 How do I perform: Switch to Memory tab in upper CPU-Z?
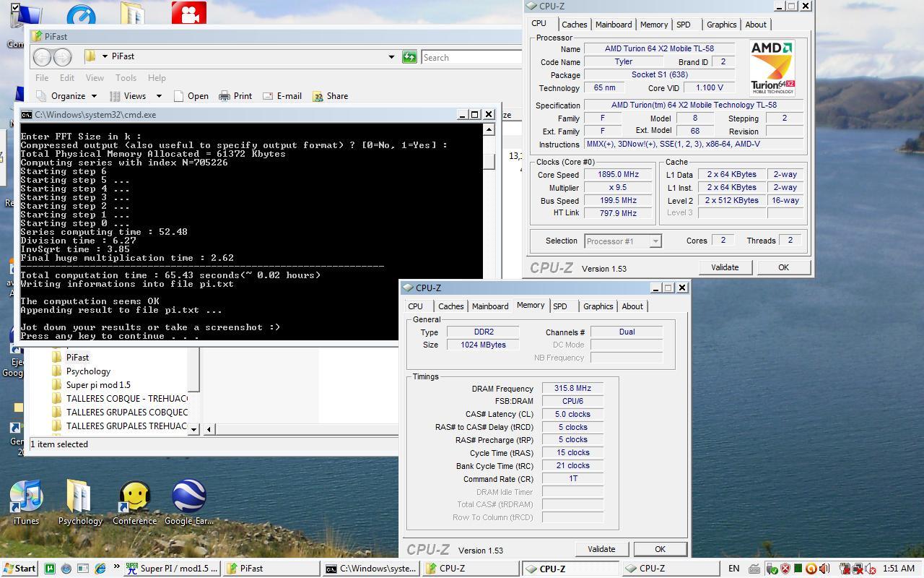(x=654, y=25)
